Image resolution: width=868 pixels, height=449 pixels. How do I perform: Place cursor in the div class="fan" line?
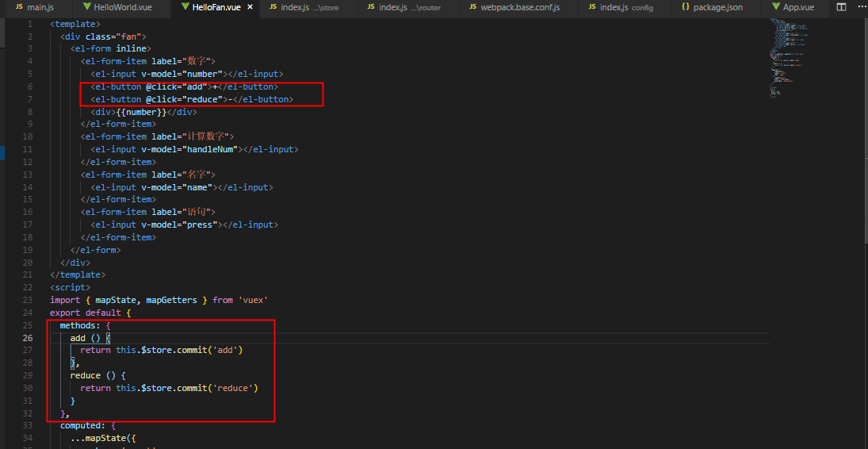[103, 36]
